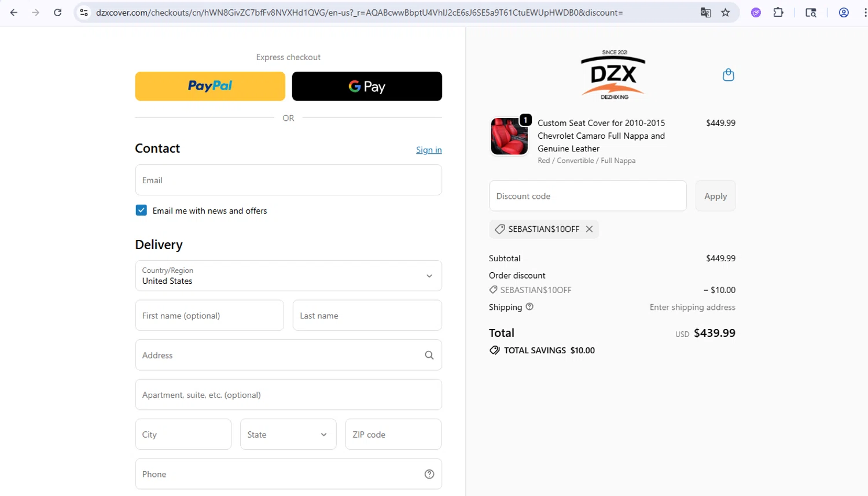Reload the checkout page
This screenshot has width=868, height=496.
pos(58,12)
